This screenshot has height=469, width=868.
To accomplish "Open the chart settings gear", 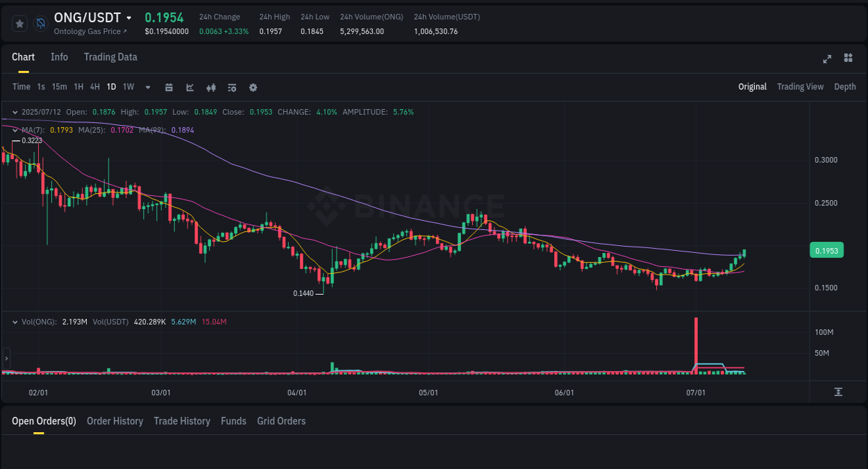I will pos(253,87).
